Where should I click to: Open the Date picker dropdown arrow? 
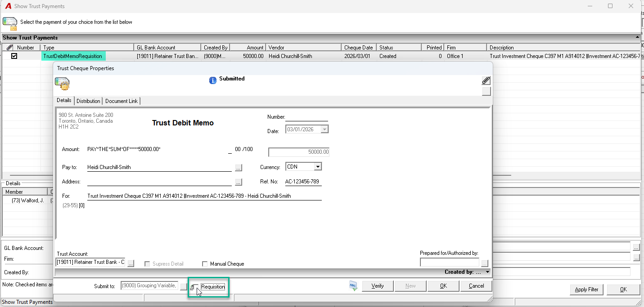[x=324, y=129]
